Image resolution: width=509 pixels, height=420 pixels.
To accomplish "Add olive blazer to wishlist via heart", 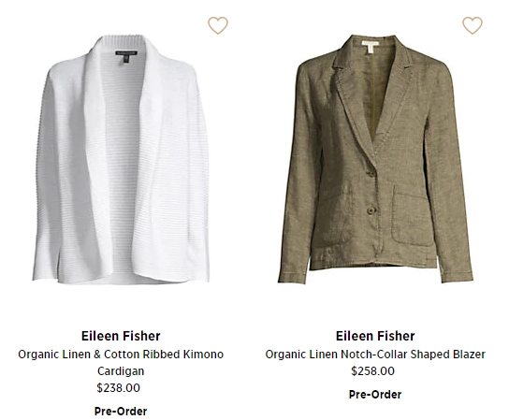I will click(473, 25).
